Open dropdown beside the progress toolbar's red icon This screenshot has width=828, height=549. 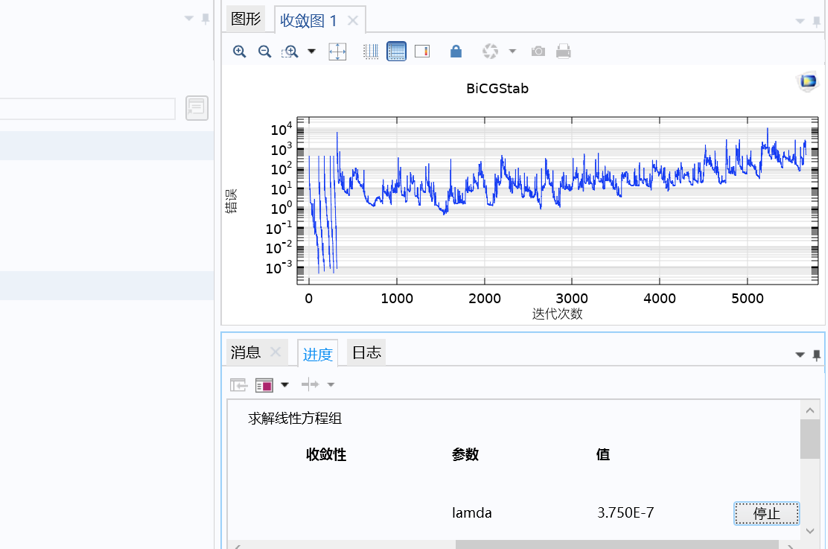285,385
